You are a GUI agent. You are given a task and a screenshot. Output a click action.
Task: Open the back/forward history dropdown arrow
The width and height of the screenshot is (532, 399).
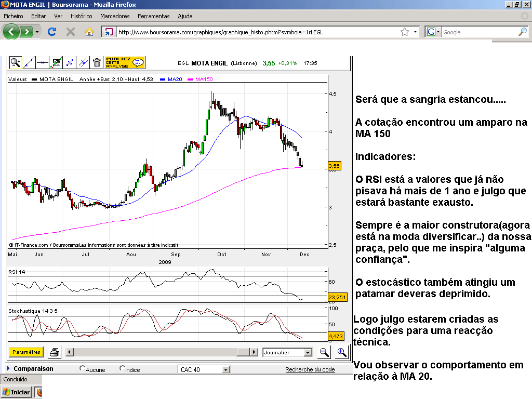point(37,32)
